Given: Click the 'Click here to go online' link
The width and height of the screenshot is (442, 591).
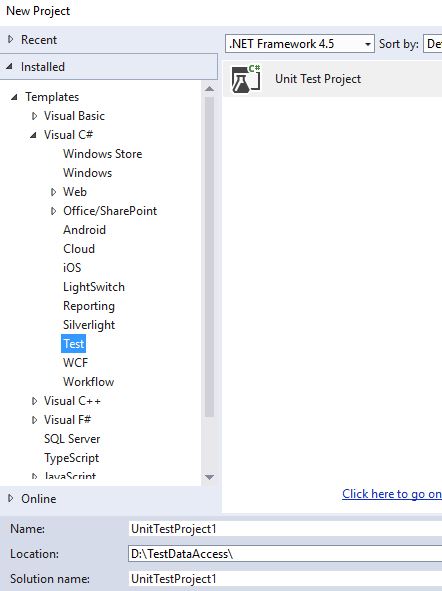Looking at the screenshot, I should tap(392, 494).
